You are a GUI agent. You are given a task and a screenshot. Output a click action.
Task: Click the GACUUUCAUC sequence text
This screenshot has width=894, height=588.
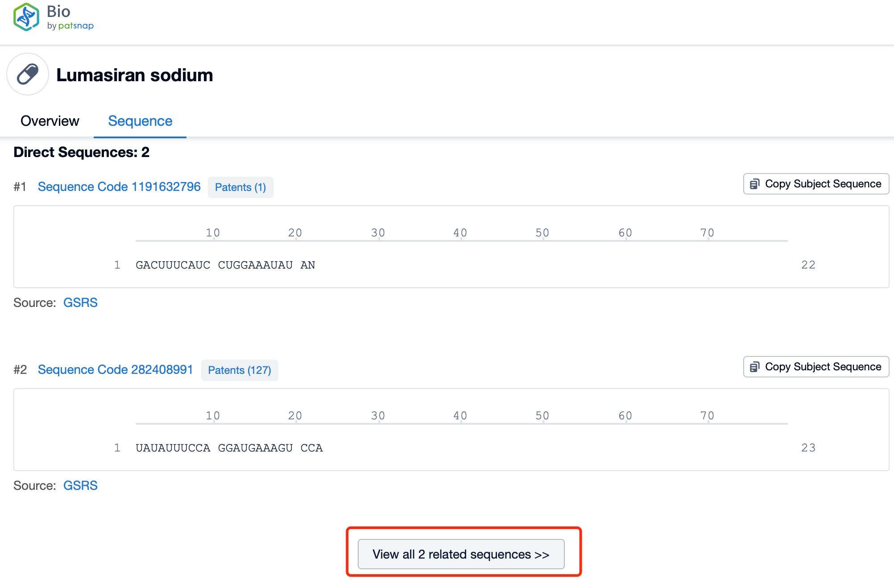coord(173,265)
